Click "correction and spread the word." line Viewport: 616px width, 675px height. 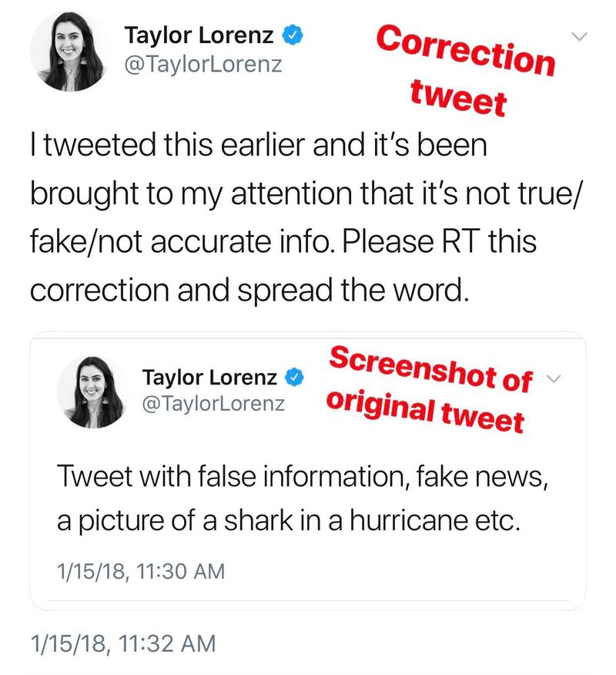249,290
